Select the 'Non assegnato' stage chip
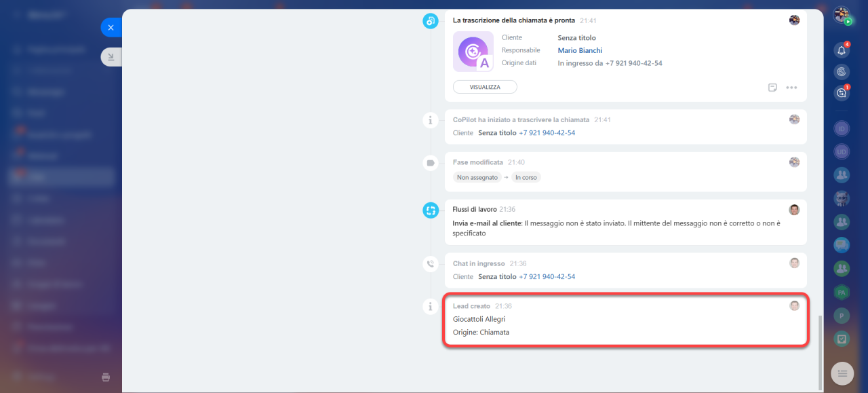The width and height of the screenshot is (868, 393). coord(477,177)
